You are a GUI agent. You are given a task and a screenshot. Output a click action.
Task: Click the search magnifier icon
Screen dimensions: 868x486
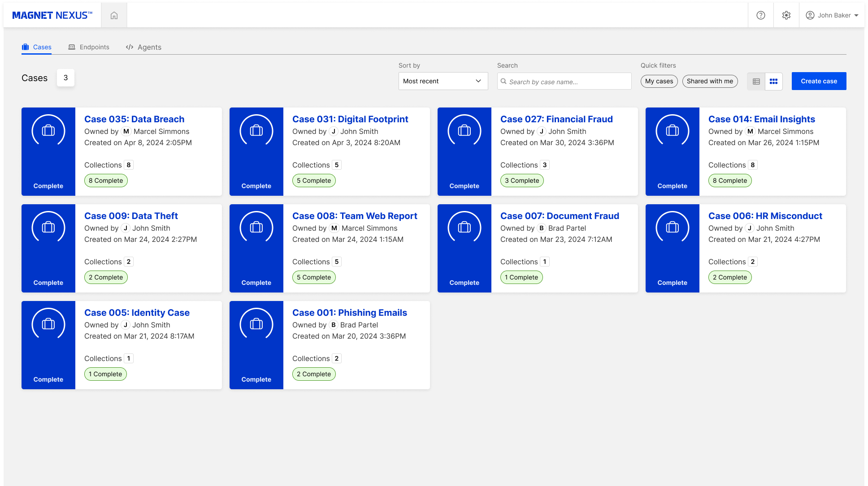504,82
